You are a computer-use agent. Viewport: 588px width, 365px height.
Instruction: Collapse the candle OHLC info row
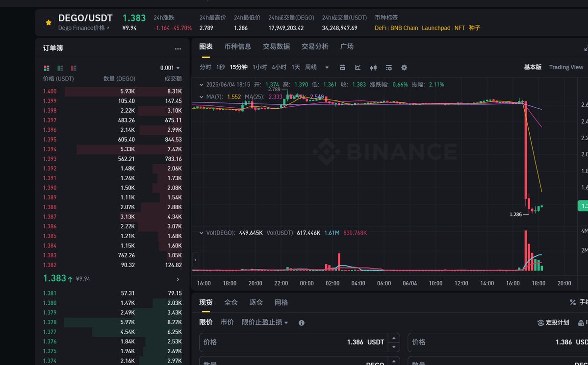[202, 85]
